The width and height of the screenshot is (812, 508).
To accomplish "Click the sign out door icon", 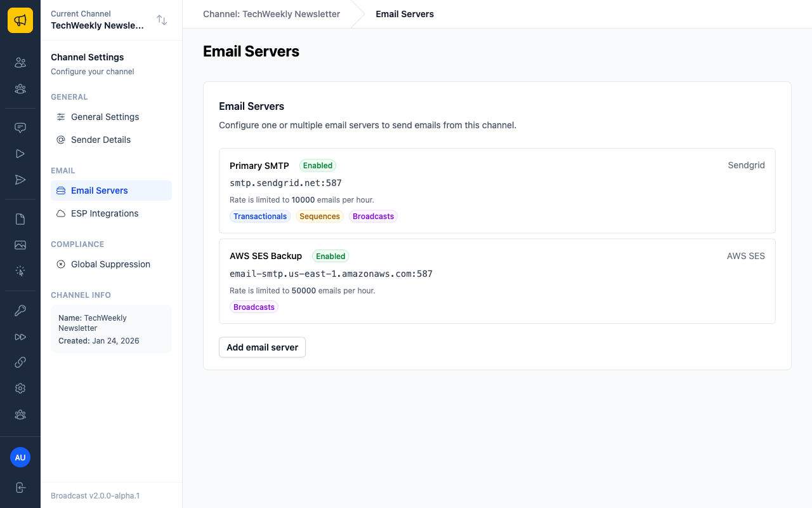I will point(20,488).
